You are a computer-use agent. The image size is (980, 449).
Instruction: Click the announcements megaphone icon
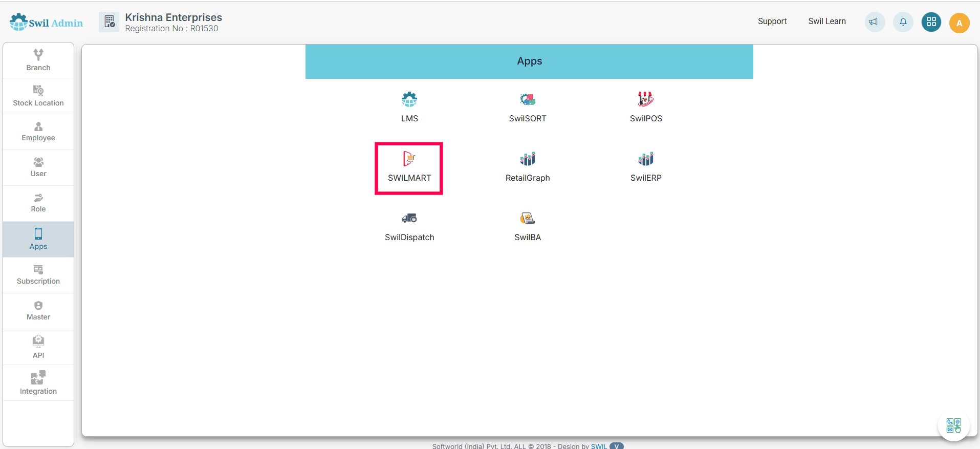coord(875,22)
